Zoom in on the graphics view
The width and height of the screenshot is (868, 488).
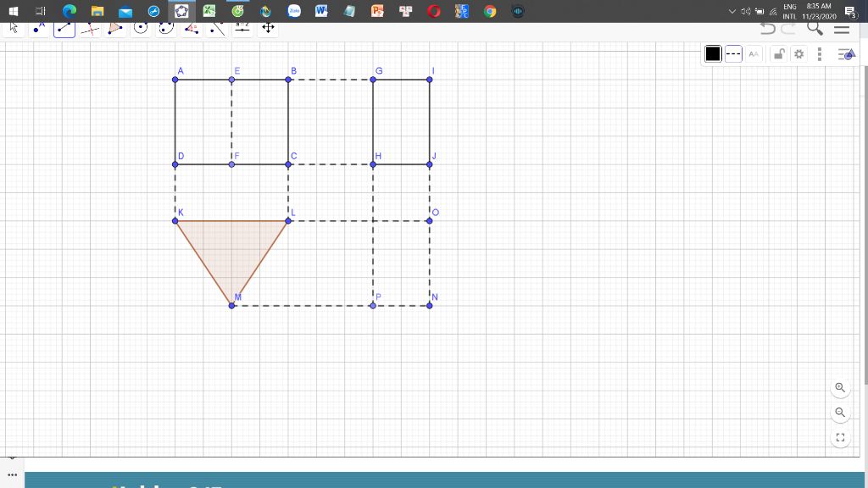click(840, 388)
